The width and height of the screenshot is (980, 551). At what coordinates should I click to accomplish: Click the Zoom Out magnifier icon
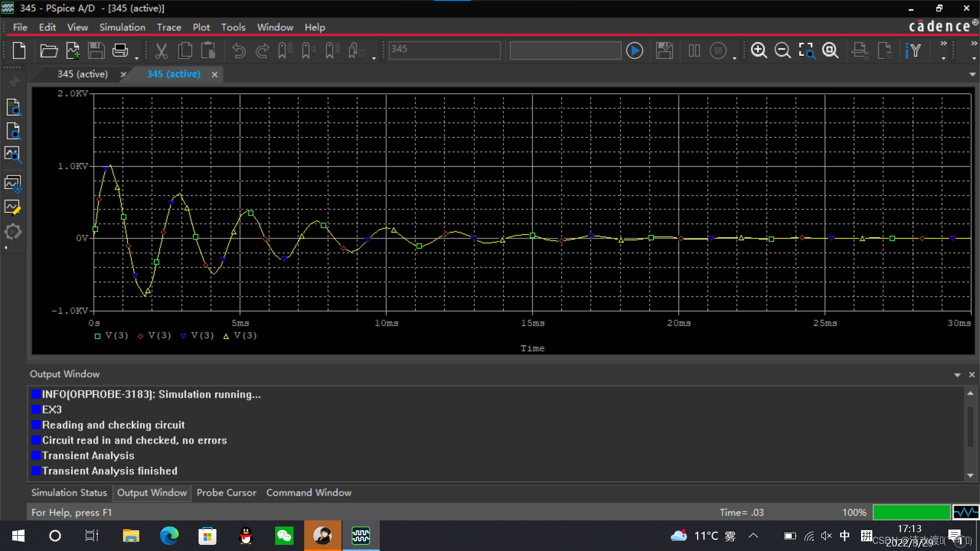pos(782,51)
